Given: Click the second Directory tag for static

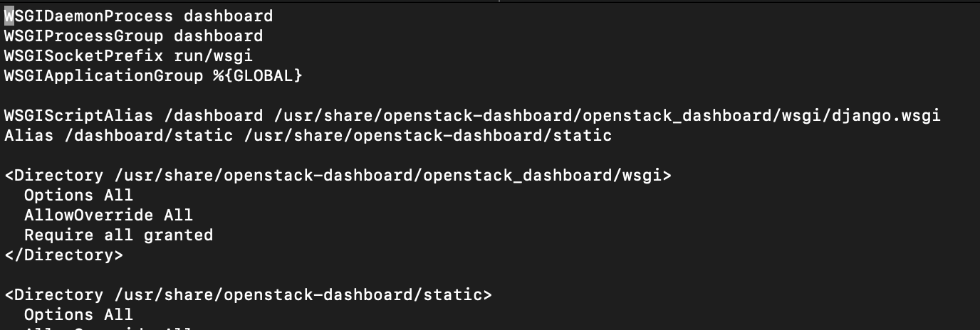Looking at the screenshot, I should tap(248, 294).
